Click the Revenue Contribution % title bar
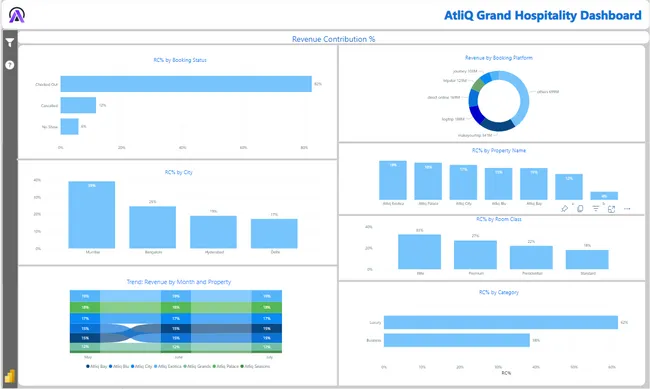Viewport: 650px width, 389px height. (333, 39)
